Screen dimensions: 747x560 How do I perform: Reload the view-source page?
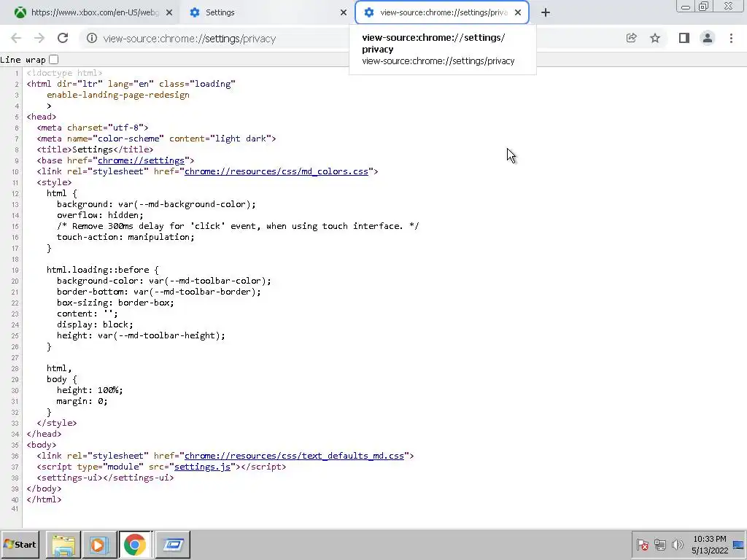click(63, 38)
